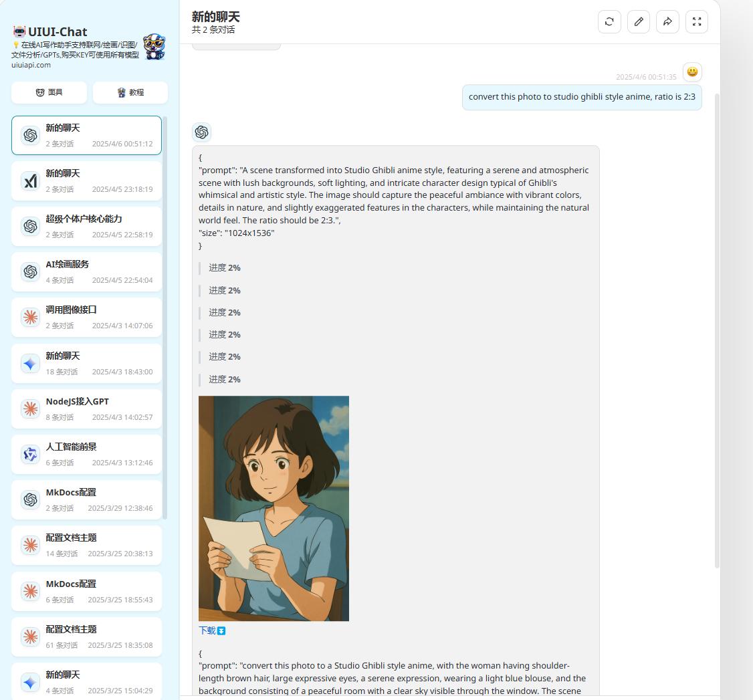Click the 共 2 条对话 subtitle
Screen dimensions: 753x700
pyautogui.click(x=213, y=30)
